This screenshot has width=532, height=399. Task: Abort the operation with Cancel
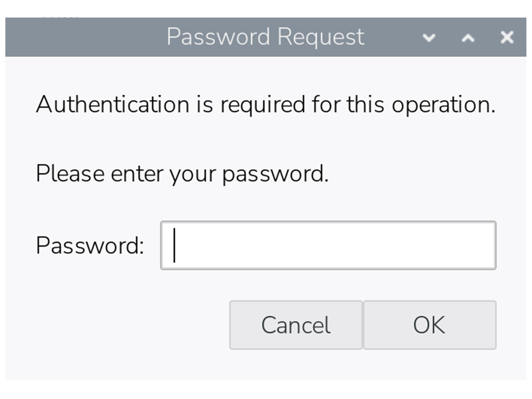(296, 325)
